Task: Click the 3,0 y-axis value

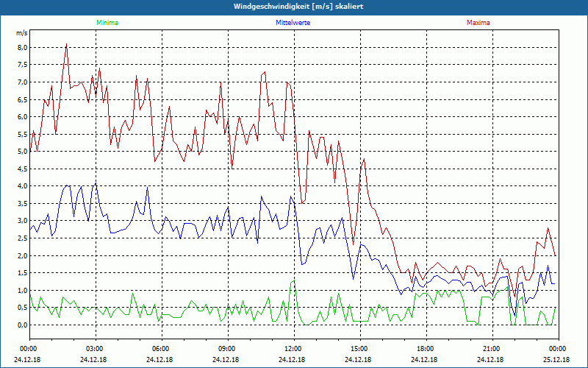Action: coord(22,221)
